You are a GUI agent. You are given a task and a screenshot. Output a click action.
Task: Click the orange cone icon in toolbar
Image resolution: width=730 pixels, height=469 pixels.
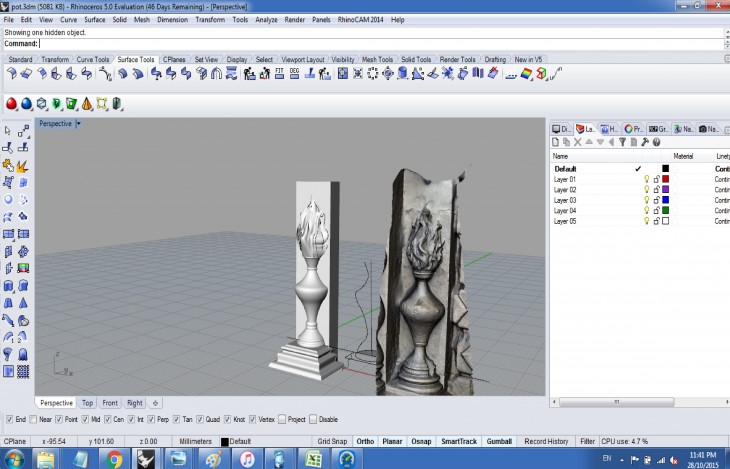click(87, 103)
